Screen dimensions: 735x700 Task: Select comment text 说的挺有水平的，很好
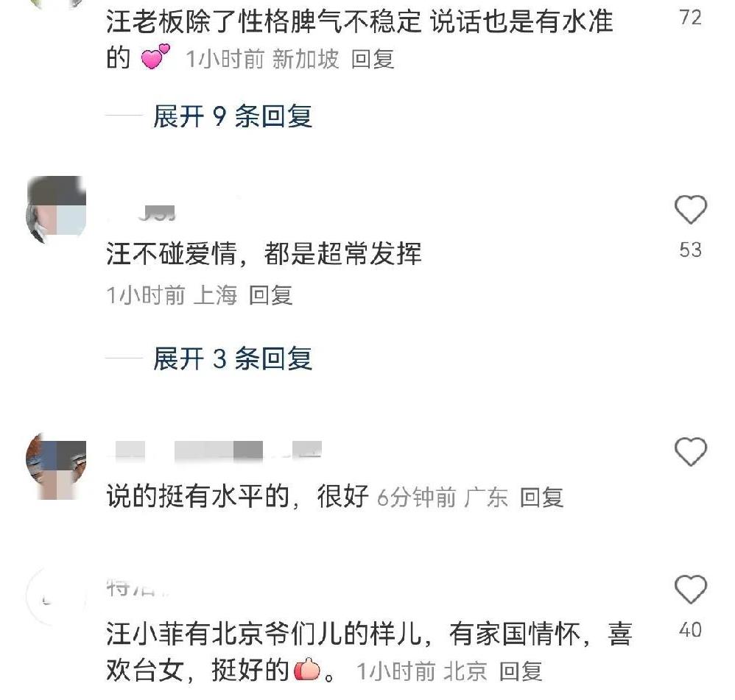click(x=237, y=496)
